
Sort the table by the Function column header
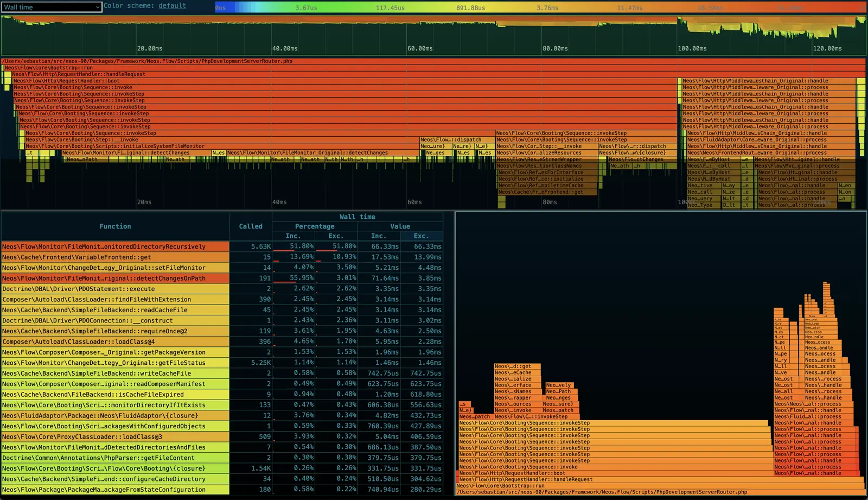point(115,226)
